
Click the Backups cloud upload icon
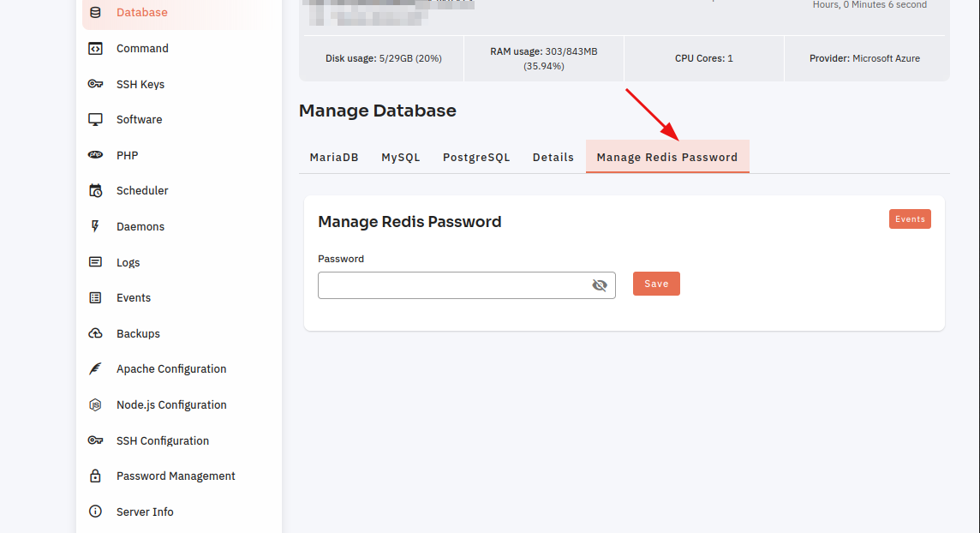pyautogui.click(x=95, y=333)
